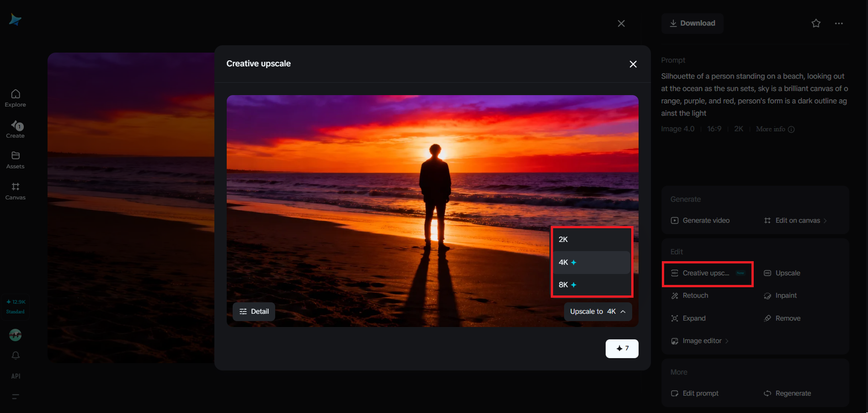Select the Inpaint tool
Image resolution: width=868 pixels, height=413 pixels.
click(x=785, y=295)
